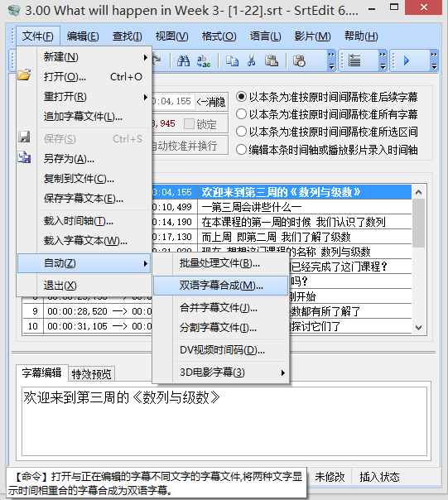
Task: Click the subtitle text edit box
Action: (x=224, y=421)
